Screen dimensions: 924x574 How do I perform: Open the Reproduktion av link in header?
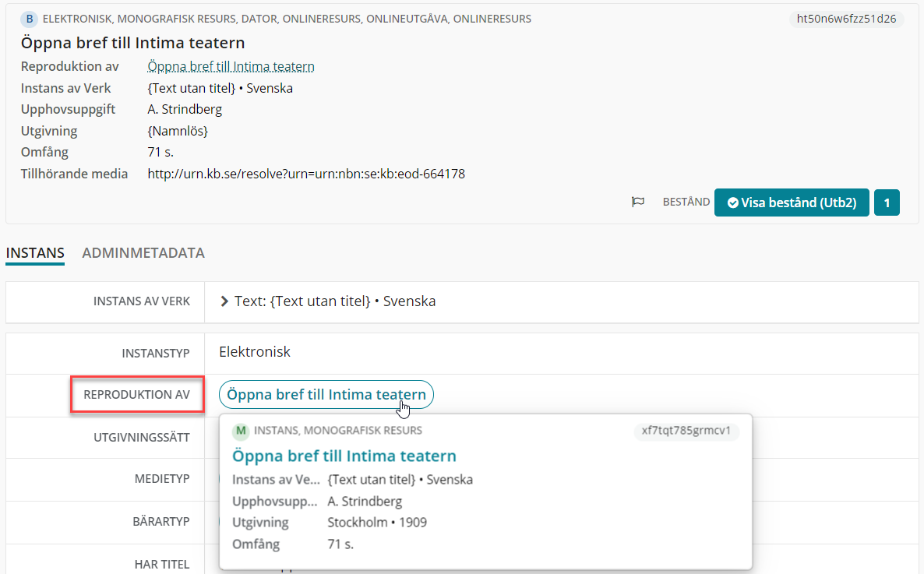(231, 67)
